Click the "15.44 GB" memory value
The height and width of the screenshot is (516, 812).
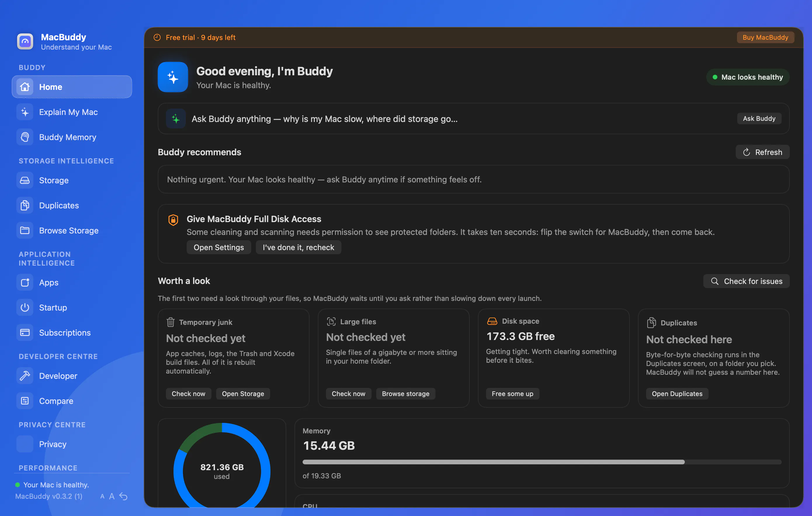[329, 446]
